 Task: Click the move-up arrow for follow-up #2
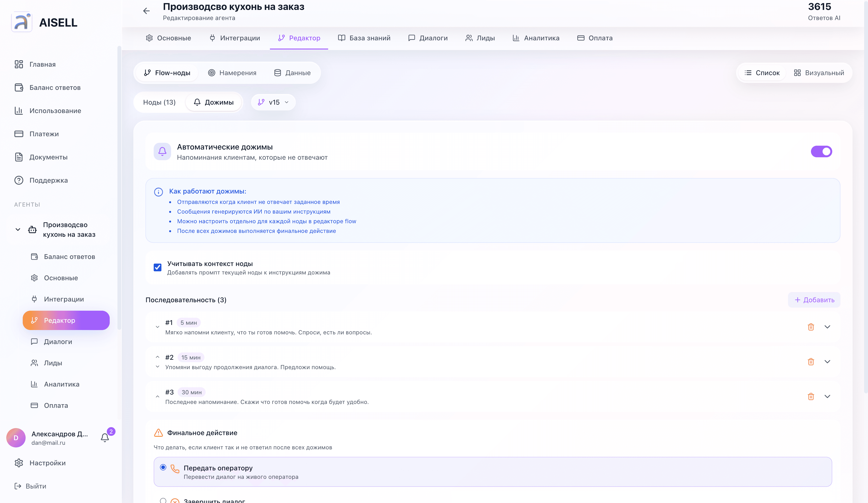(157, 357)
